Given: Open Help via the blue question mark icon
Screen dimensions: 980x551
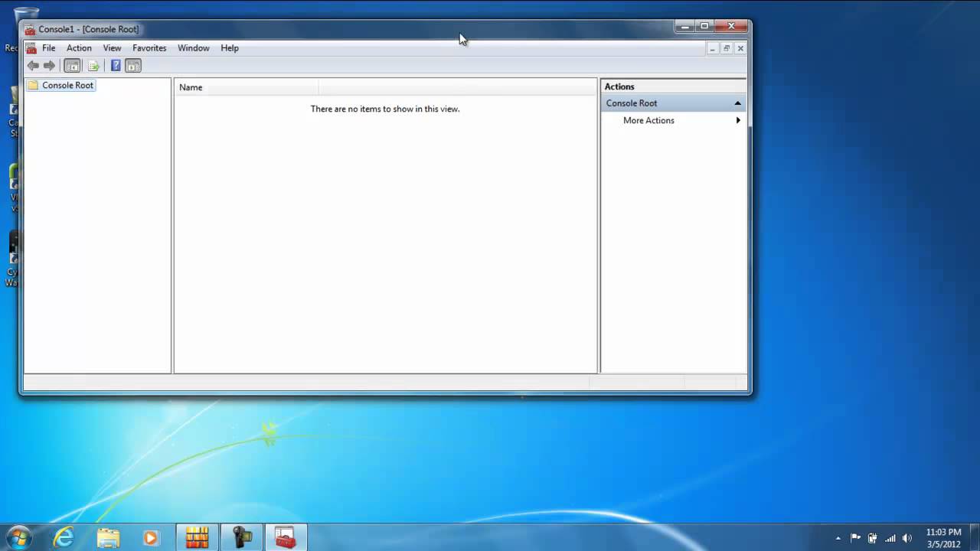Looking at the screenshot, I should (116, 66).
